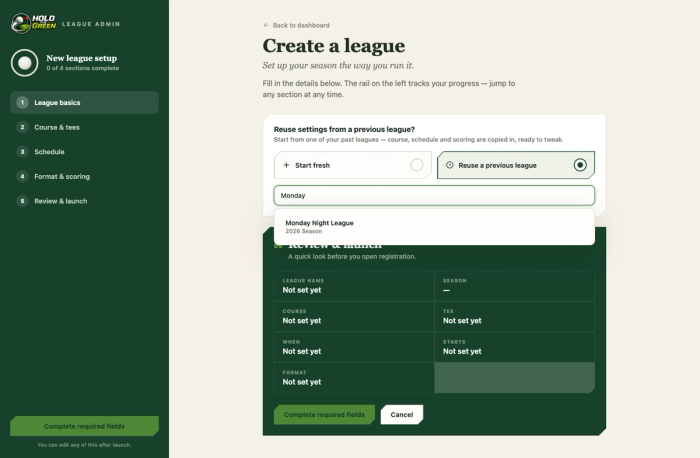
Task: Navigate to Review & launch section
Action: (84, 201)
